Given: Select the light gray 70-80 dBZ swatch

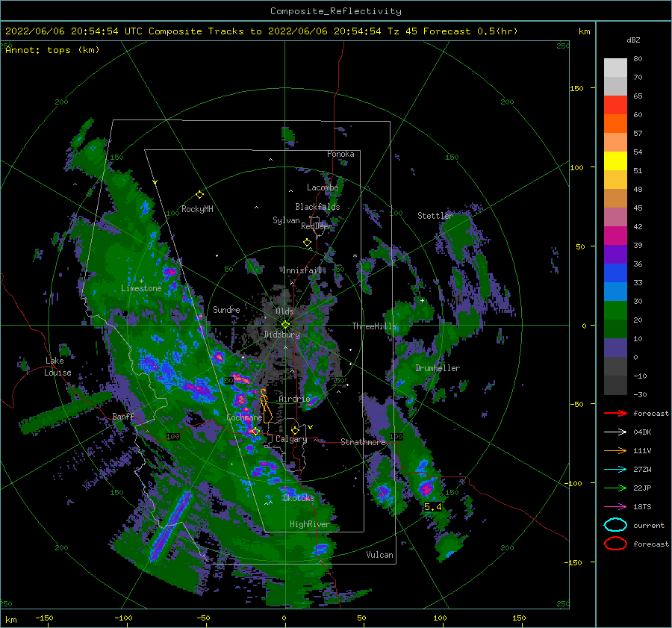Looking at the screenshot, I should point(615,68).
